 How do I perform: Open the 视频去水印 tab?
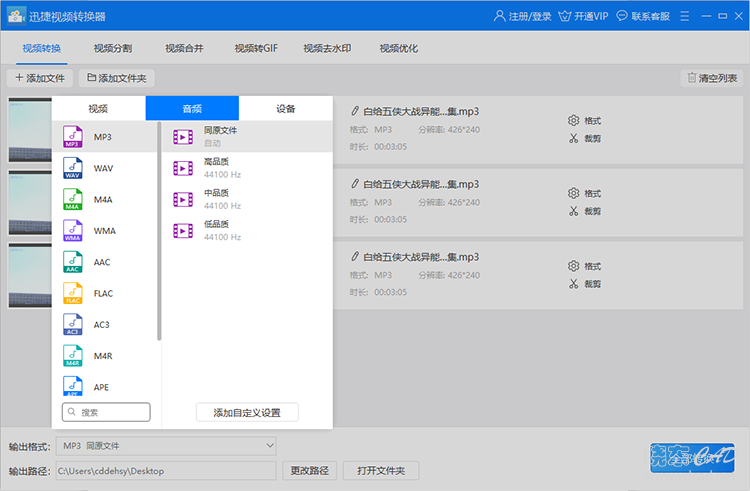coord(327,48)
